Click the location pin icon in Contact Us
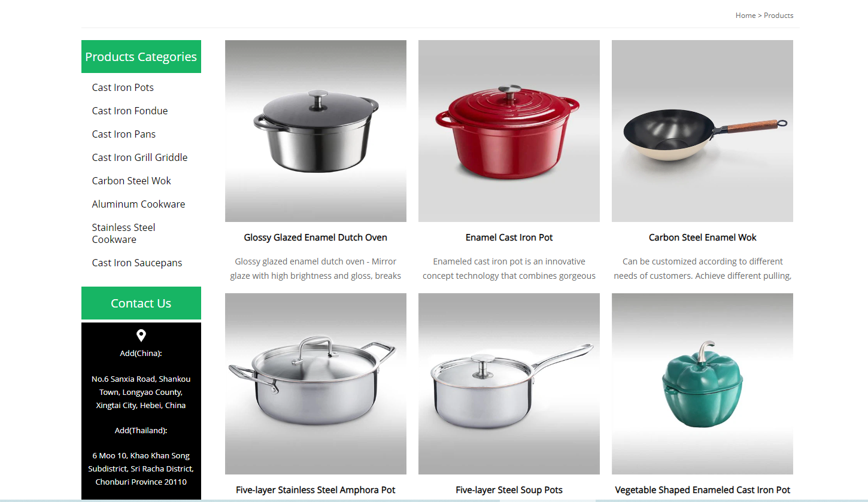868x502 pixels. coord(141,336)
